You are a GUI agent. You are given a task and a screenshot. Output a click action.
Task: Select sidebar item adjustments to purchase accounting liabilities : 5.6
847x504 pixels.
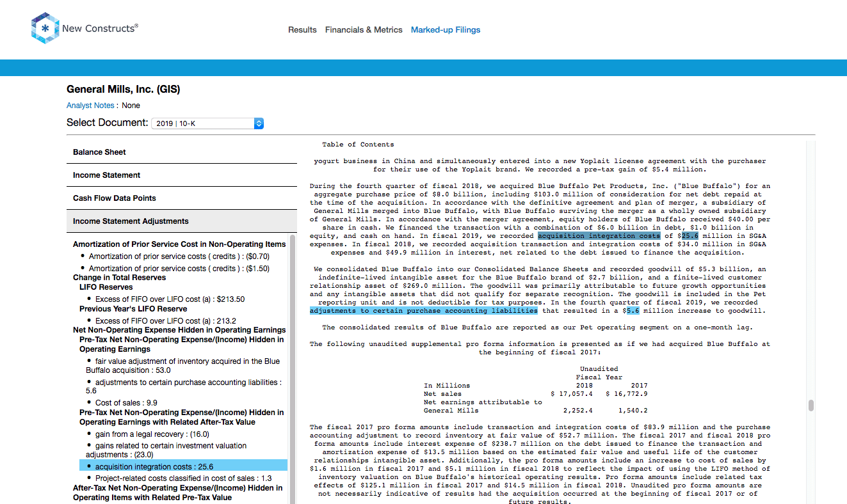(183, 386)
